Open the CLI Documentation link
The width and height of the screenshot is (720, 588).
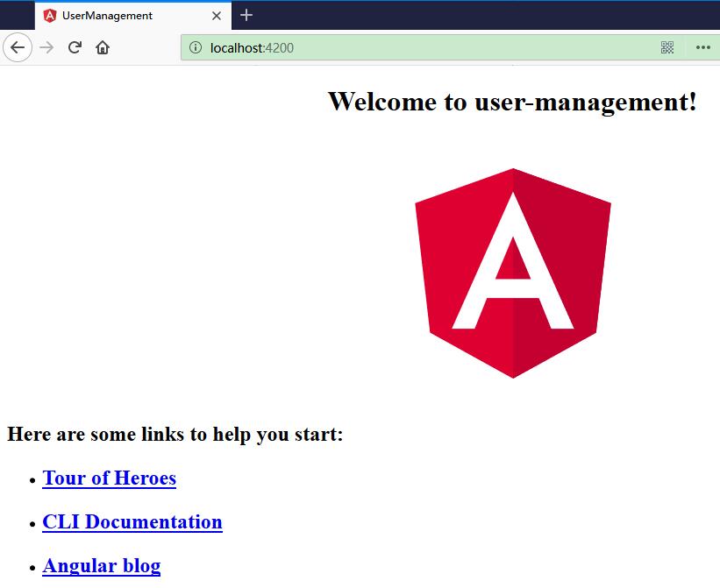[132, 522]
